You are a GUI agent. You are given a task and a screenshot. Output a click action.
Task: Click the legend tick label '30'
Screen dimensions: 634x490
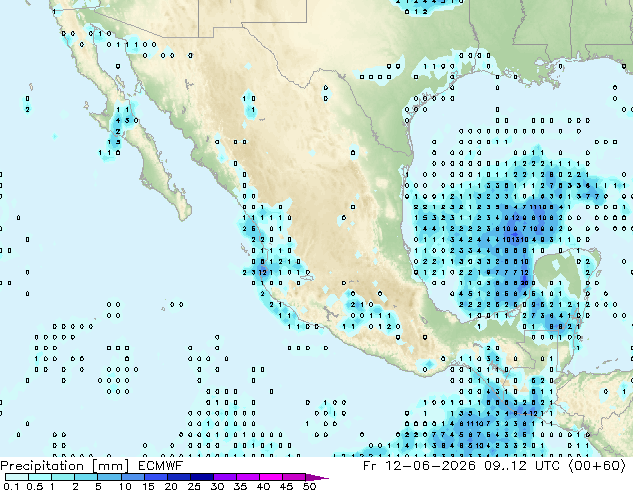217,486
